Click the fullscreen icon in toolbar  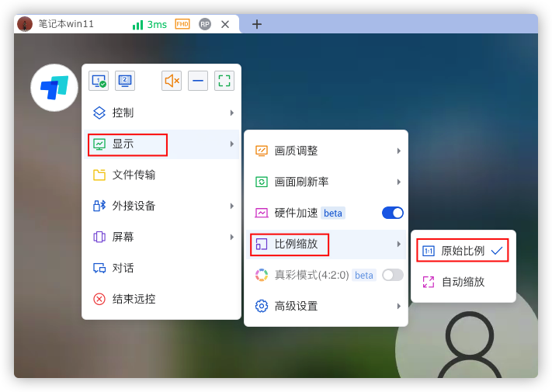[224, 81]
